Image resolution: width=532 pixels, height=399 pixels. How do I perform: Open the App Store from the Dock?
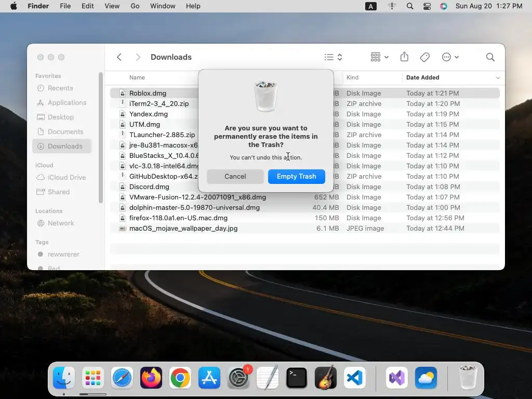point(209,378)
